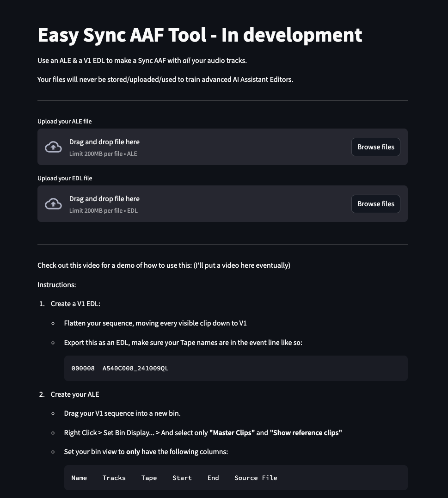Image resolution: width=448 pixels, height=498 pixels.
Task: Click the cloud upload icon for ALE file
Action: pyautogui.click(x=53, y=147)
